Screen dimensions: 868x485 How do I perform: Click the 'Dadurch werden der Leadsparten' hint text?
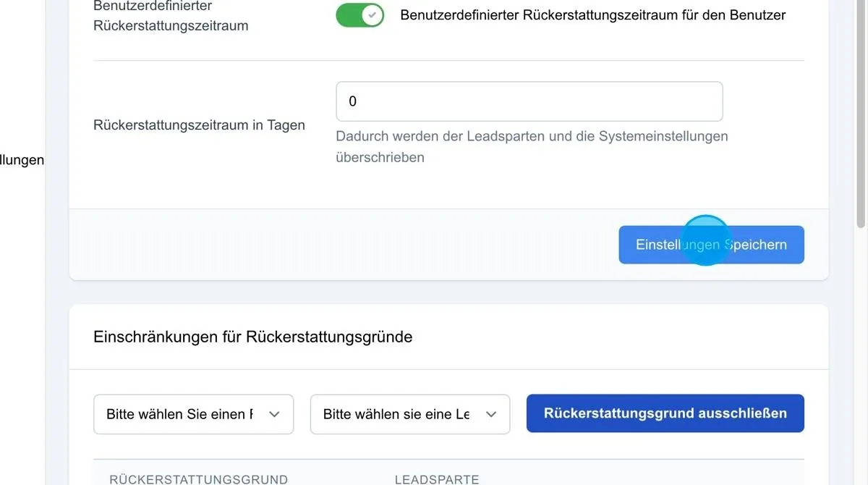pos(532,146)
